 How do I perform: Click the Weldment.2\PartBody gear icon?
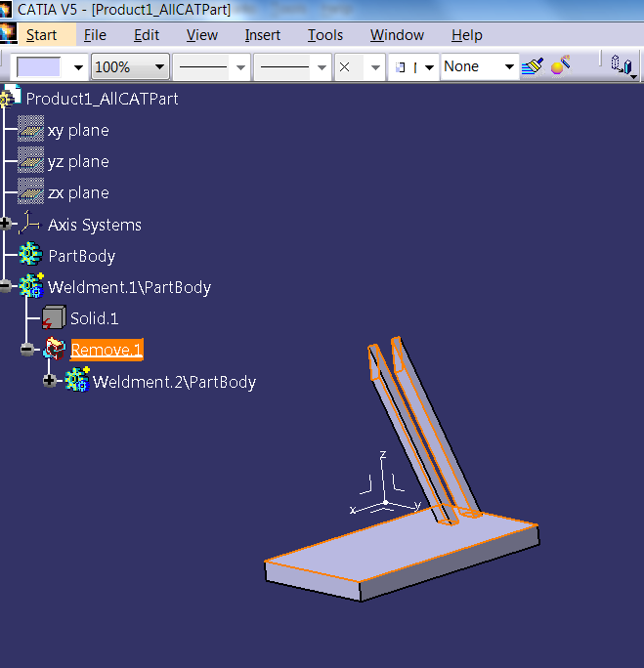(77, 380)
